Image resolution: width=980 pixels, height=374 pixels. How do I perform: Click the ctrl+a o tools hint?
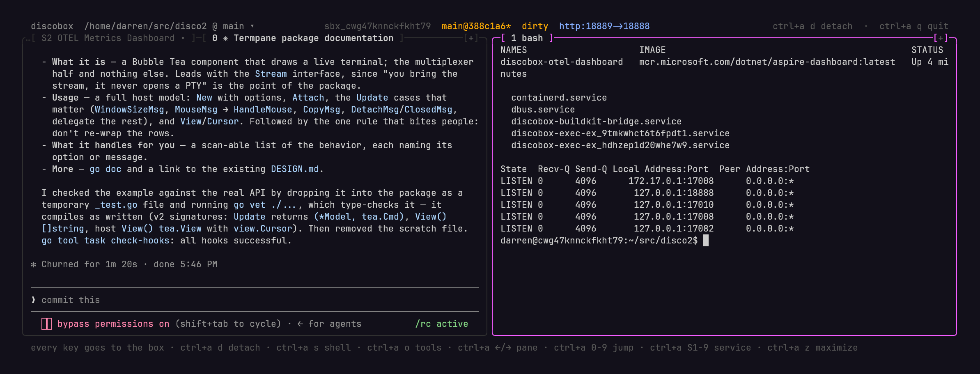pyautogui.click(x=404, y=348)
